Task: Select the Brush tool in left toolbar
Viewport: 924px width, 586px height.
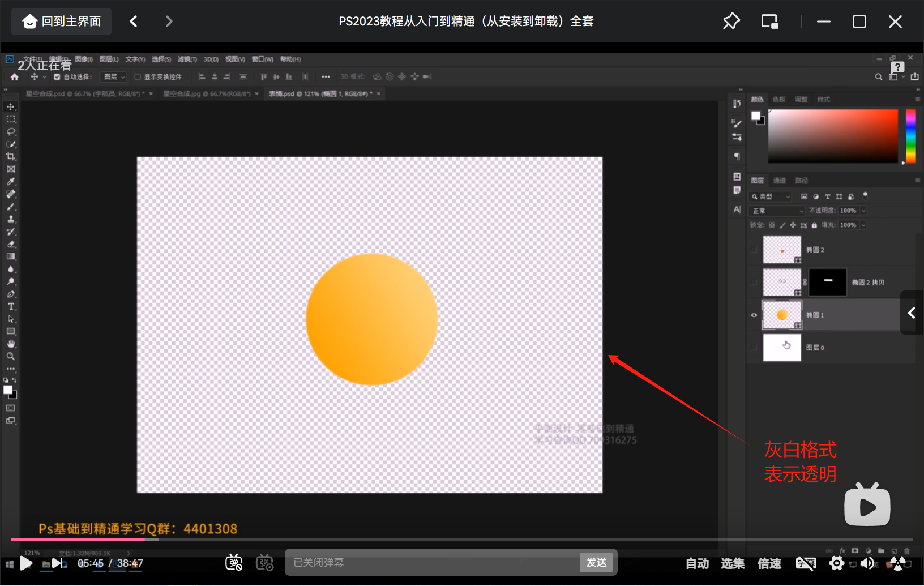Action: click(x=11, y=207)
